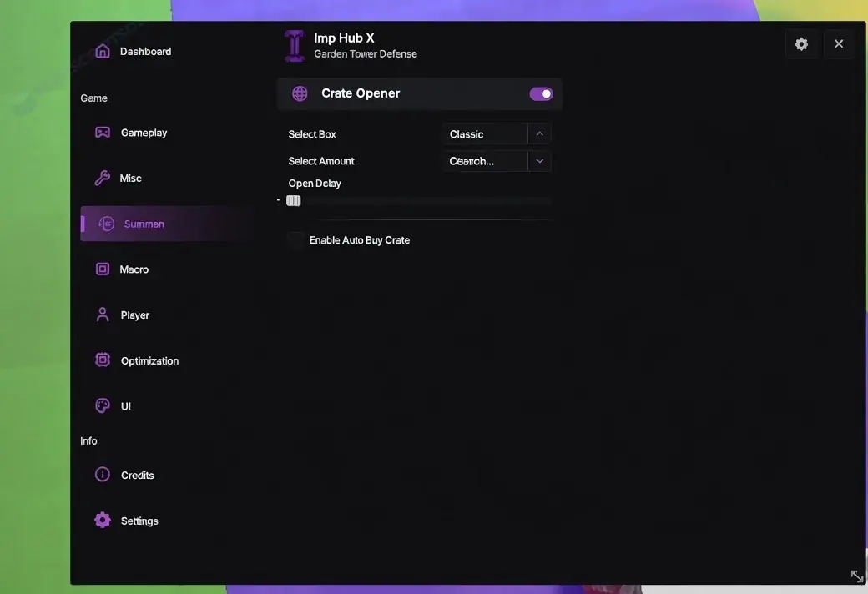Collapse the Select Box chevron arrow

540,134
